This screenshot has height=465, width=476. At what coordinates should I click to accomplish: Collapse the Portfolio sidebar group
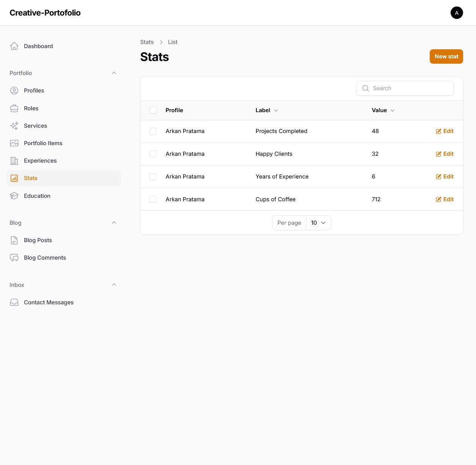(x=114, y=73)
